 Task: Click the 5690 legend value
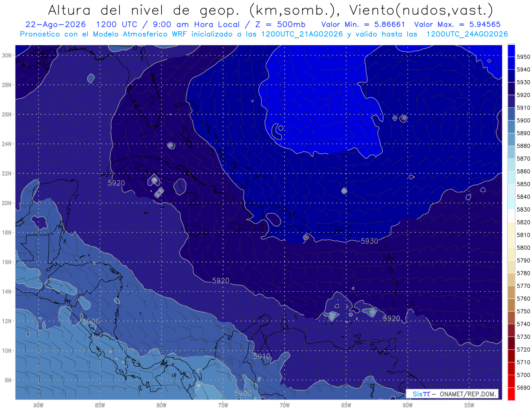pos(524,388)
